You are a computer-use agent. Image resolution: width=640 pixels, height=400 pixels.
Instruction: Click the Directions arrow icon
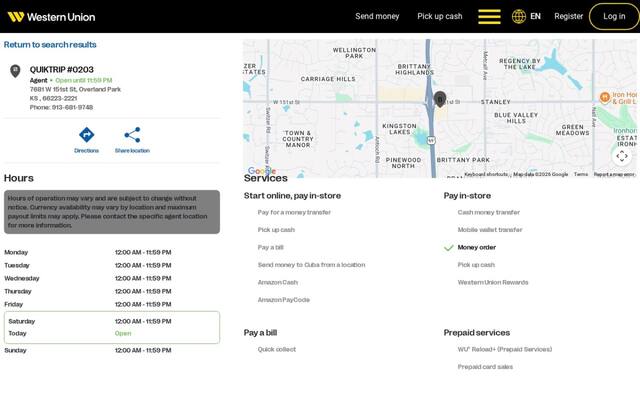(87, 135)
